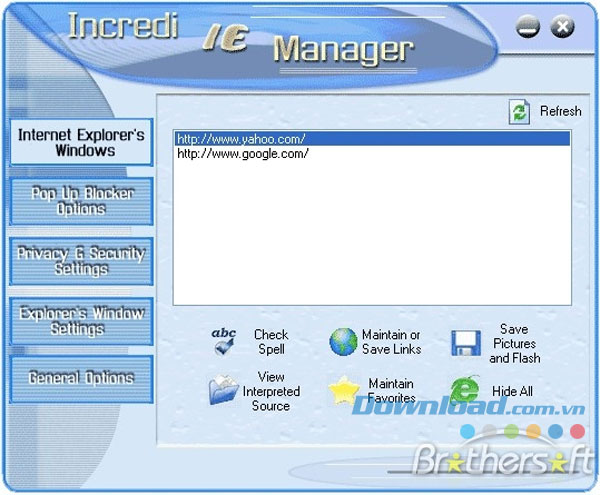
Task: Open View Interpreted Source label
Action: (271, 391)
